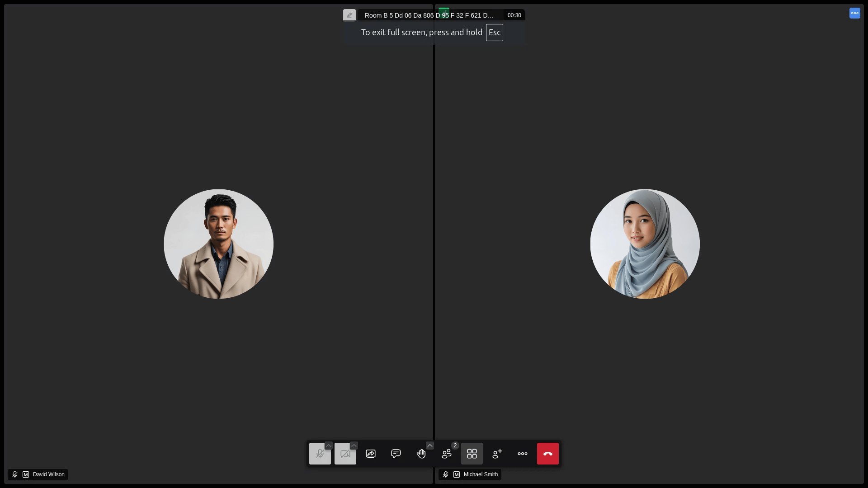Hang up the call

547,454
